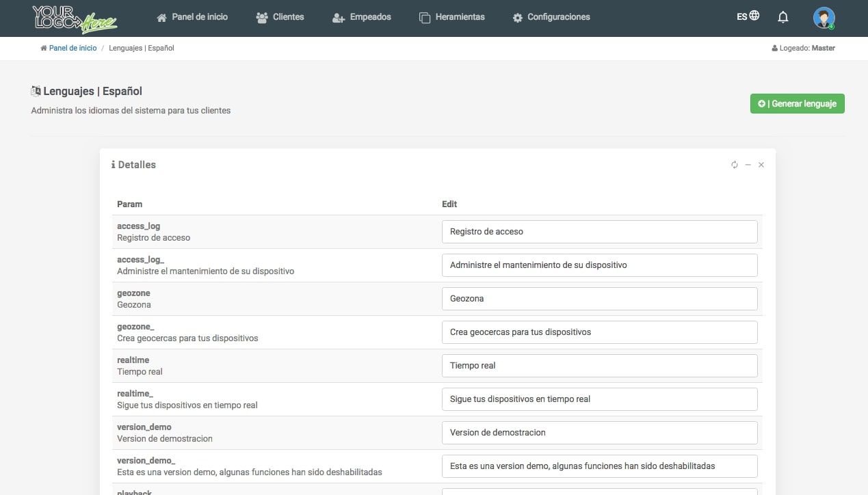The image size is (868, 495).
Task: Open the notifications bell icon
Action: coord(783,17)
